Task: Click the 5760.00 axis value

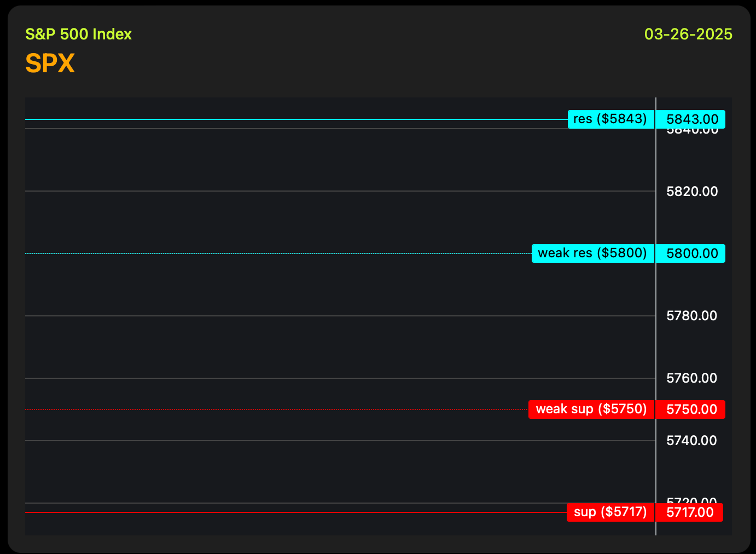Action: point(692,378)
